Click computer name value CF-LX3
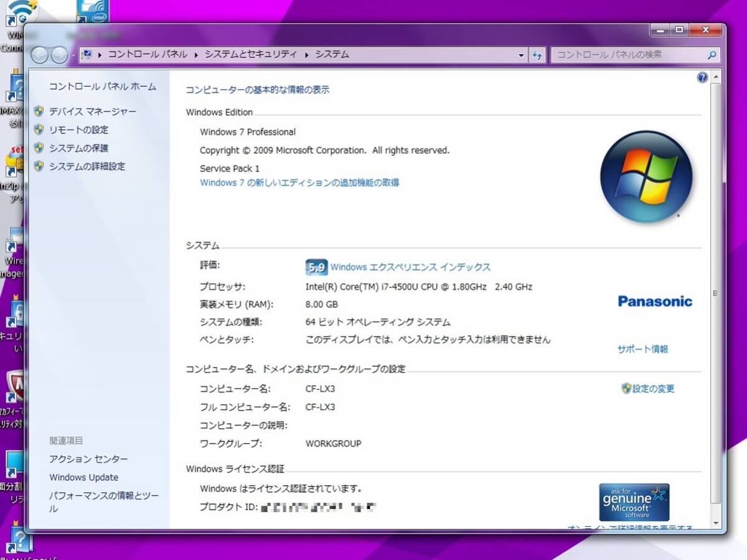This screenshot has width=747, height=560. (x=320, y=389)
